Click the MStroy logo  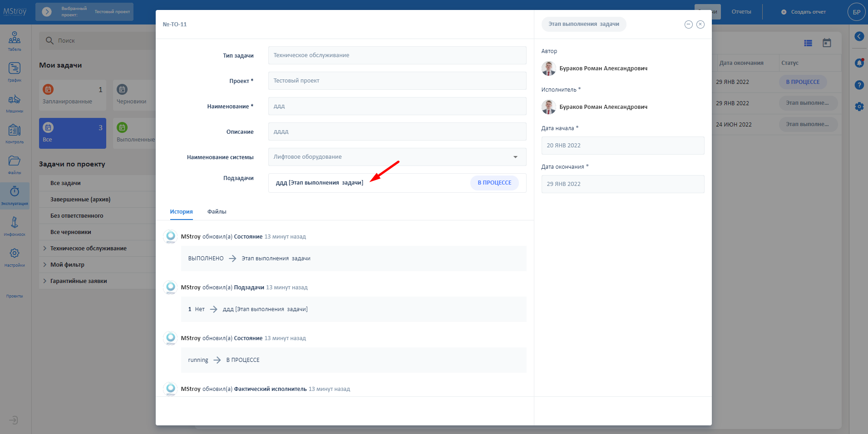15,11
